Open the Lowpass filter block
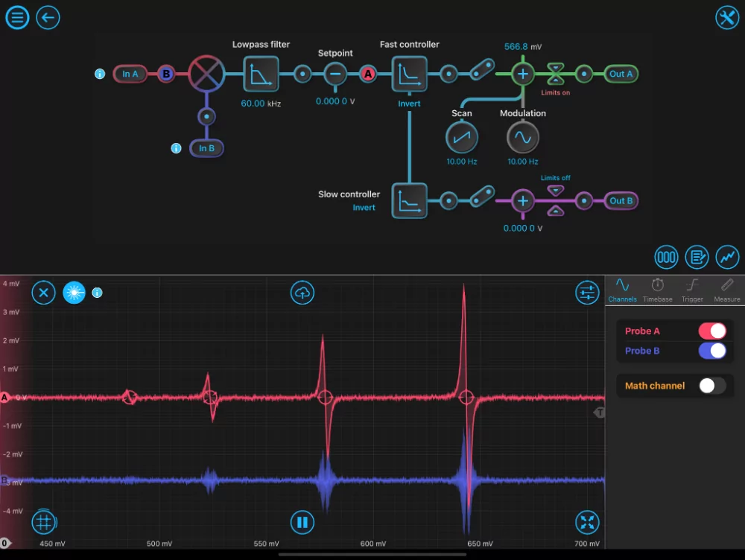This screenshot has height=560, width=745. click(x=261, y=74)
